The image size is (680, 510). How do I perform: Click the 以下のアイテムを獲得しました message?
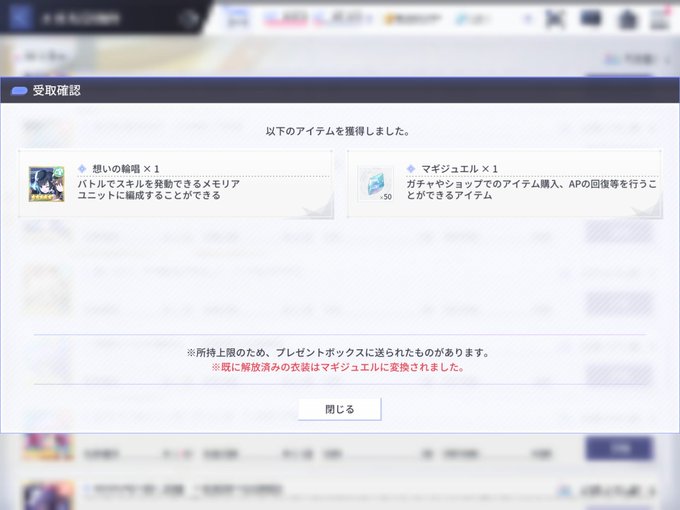pyautogui.click(x=338, y=131)
